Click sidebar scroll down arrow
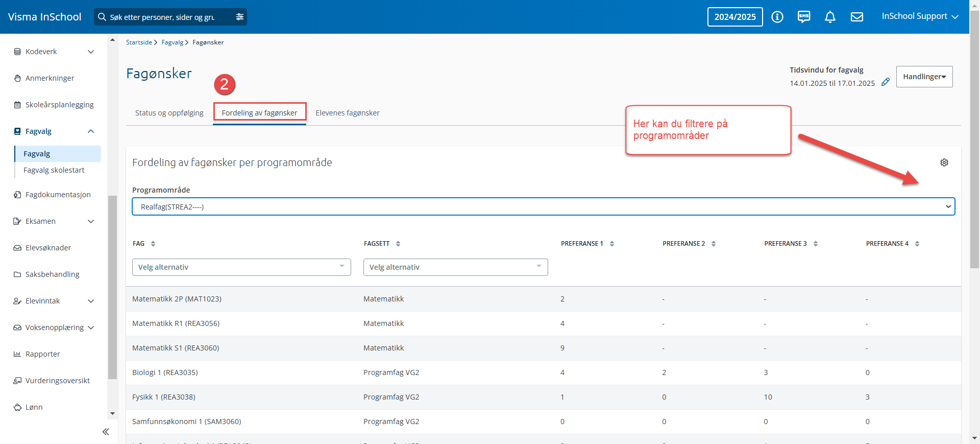The image size is (980, 444). click(113, 413)
